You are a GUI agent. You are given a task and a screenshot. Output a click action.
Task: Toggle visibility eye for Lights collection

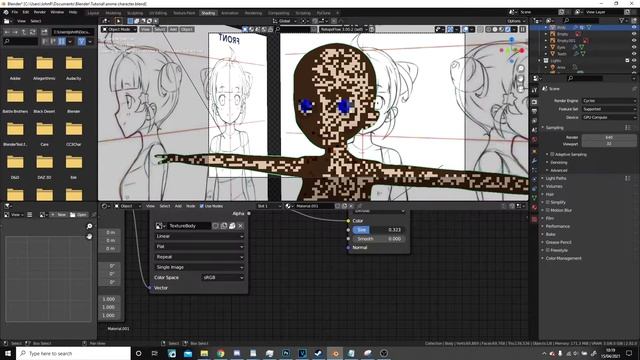click(x=634, y=60)
